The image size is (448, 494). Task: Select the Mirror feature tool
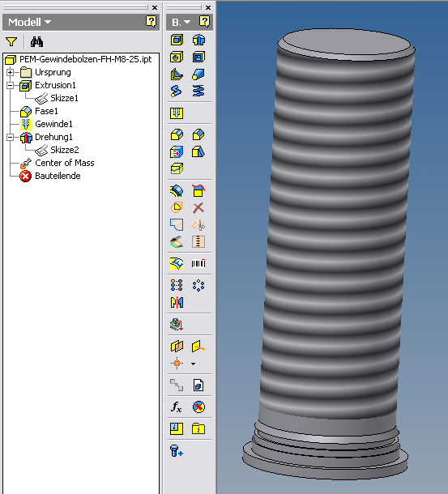point(177,302)
